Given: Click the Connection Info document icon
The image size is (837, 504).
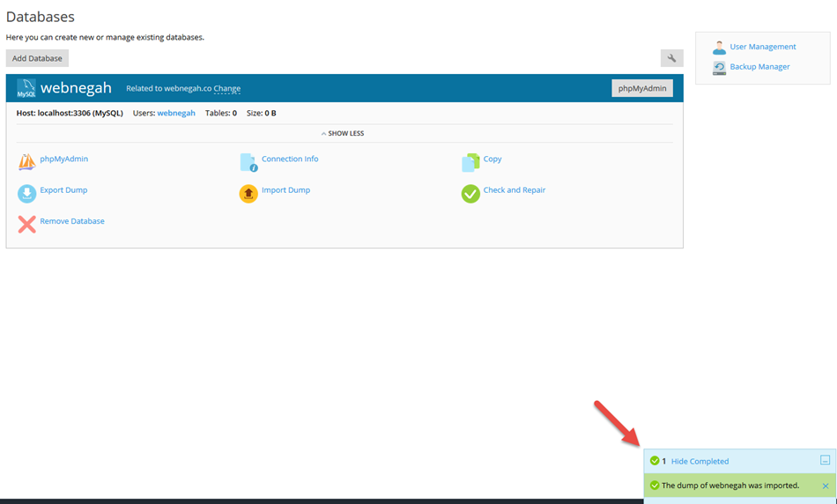Looking at the screenshot, I should pyautogui.click(x=248, y=162).
